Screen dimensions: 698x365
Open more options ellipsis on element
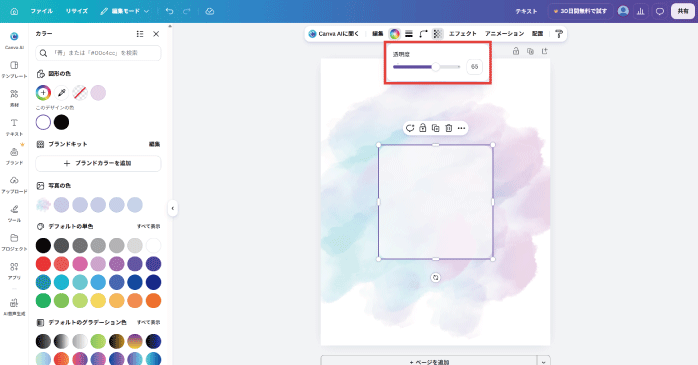tap(462, 128)
